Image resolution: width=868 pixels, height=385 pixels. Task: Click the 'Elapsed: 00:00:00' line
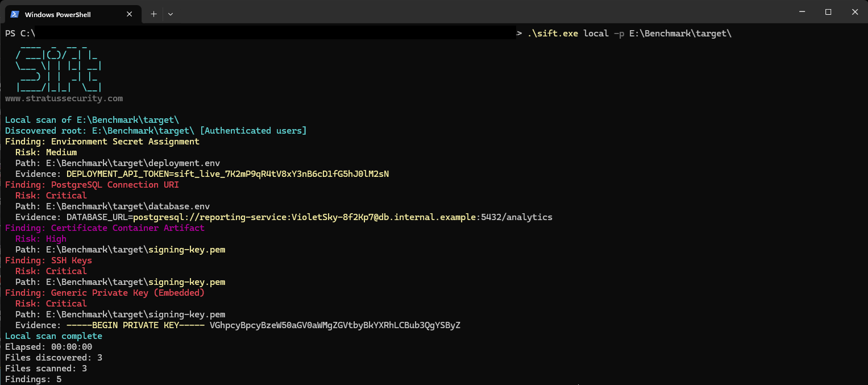[x=48, y=347]
